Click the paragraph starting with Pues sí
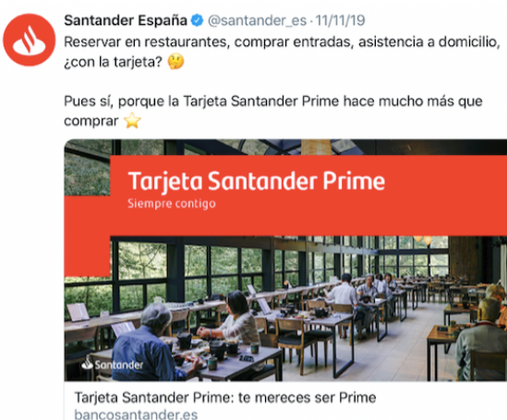Image resolution: width=507 pixels, height=420 pixels. pos(273,111)
